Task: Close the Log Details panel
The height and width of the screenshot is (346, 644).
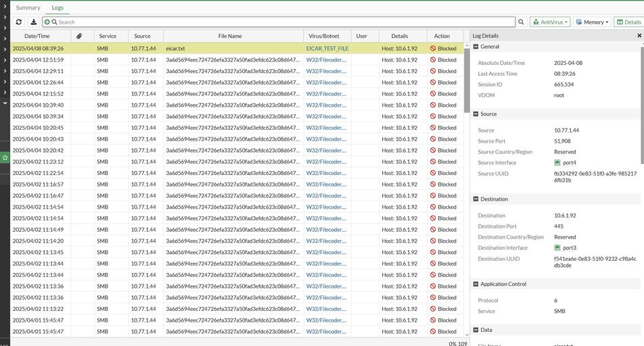Action: [x=639, y=36]
